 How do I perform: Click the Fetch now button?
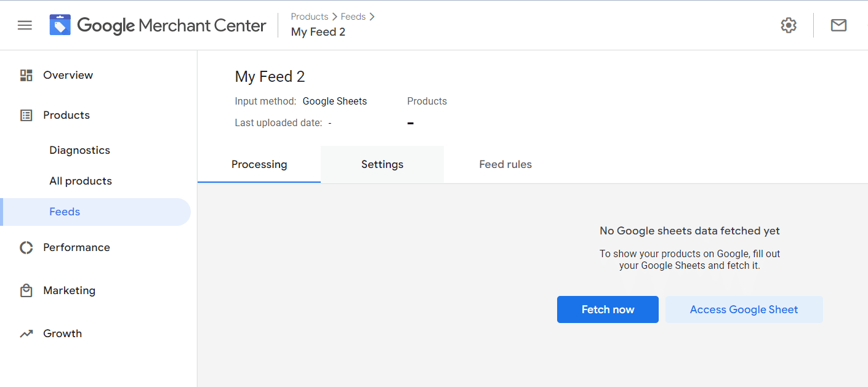click(608, 309)
